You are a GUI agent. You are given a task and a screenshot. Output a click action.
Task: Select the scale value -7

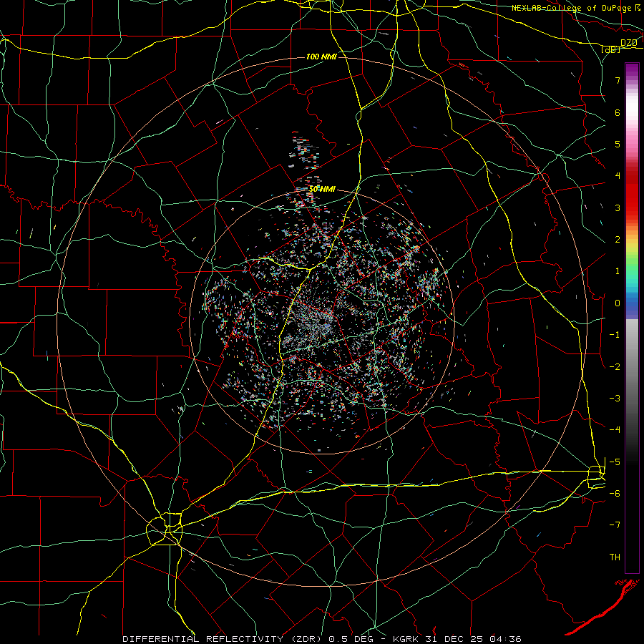tap(615, 525)
